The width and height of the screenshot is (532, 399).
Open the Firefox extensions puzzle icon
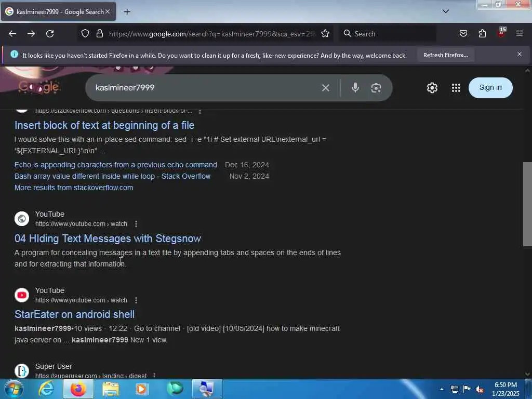[482, 33]
